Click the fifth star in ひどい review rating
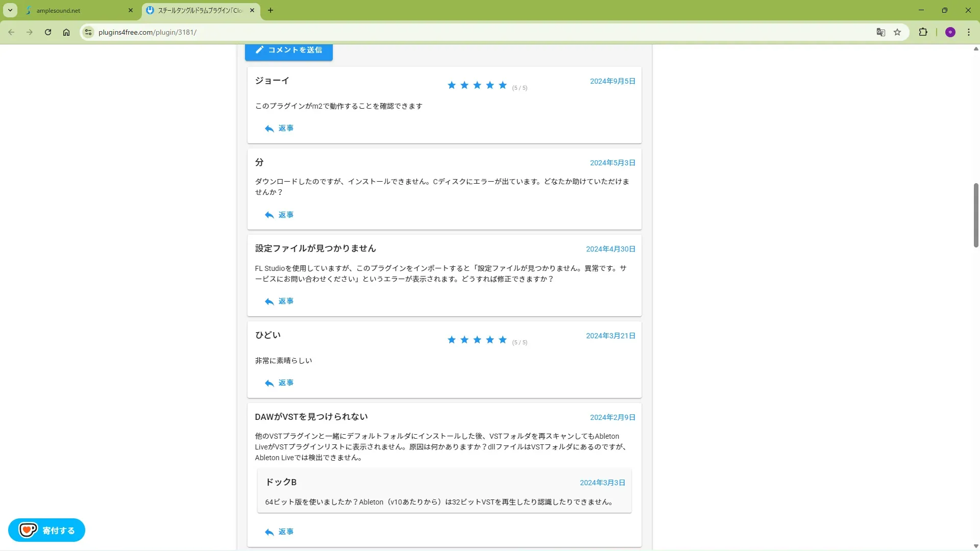The width and height of the screenshot is (980, 551). point(503,340)
